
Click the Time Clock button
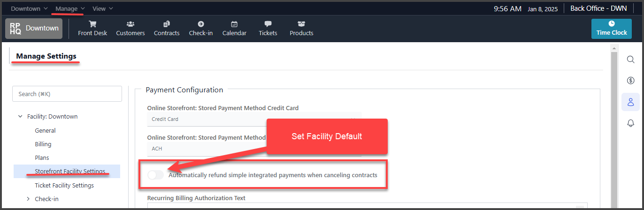(x=612, y=29)
